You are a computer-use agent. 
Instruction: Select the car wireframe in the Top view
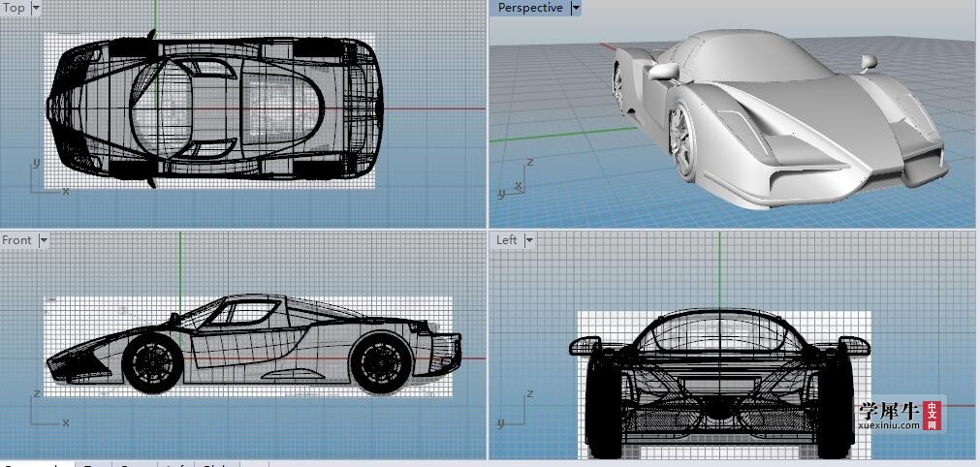(x=215, y=109)
